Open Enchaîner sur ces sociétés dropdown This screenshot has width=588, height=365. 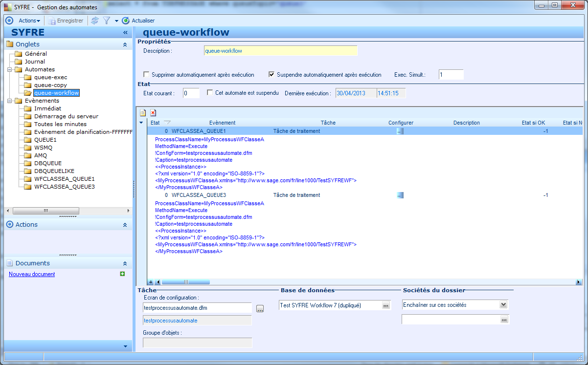click(x=504, y=304)
